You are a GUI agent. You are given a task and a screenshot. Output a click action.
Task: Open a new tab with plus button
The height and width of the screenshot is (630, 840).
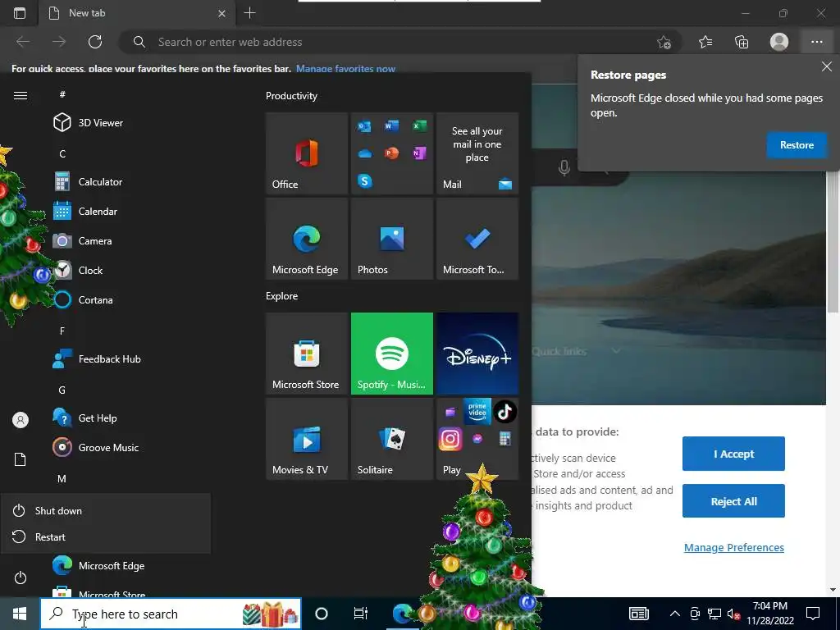(x=249, y=13)
